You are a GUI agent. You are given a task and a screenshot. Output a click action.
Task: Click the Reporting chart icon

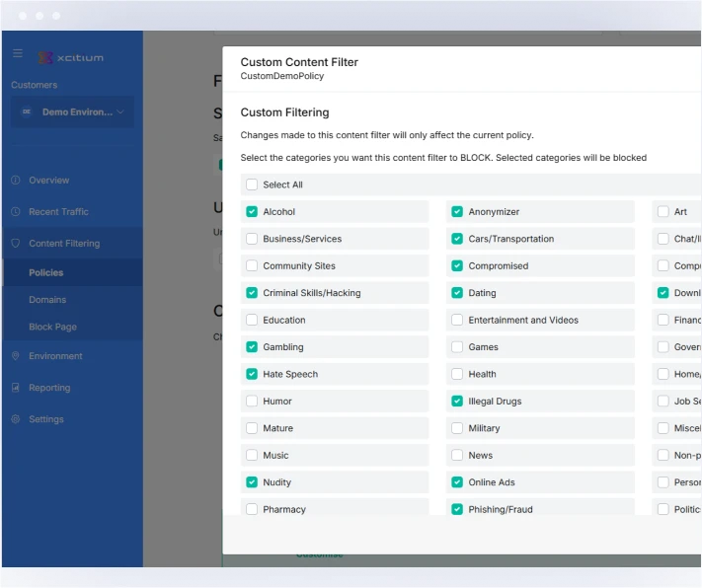point(16,388)
